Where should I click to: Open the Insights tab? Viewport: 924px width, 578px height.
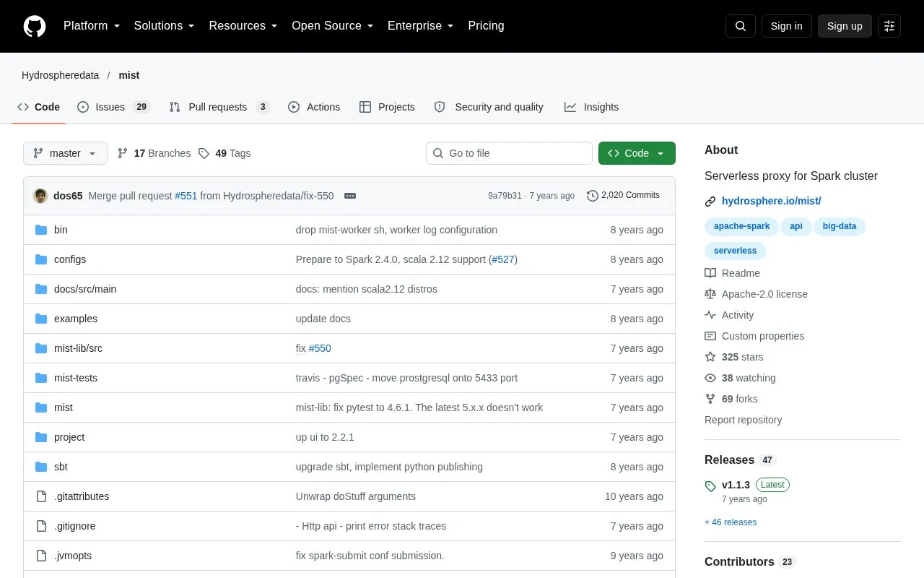(591, 107)
